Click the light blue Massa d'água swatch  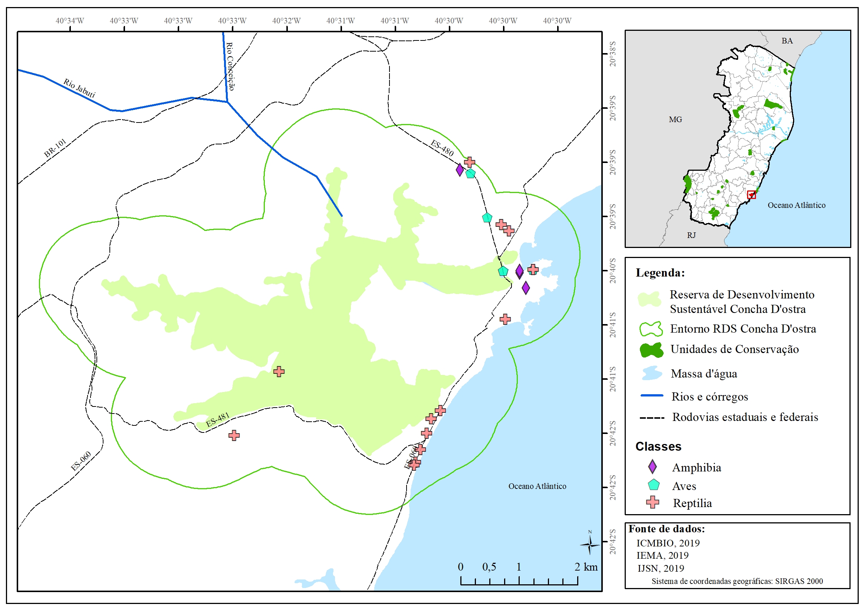pyautogui.click(x=652, y=373)
